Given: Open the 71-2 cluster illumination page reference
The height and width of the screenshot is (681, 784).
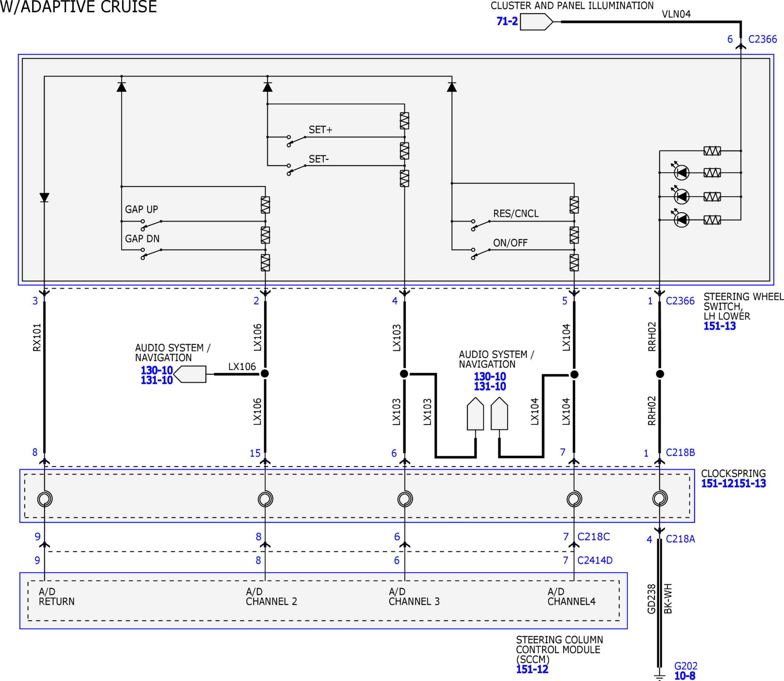Looking at the screenshot, I should [507, 21].
